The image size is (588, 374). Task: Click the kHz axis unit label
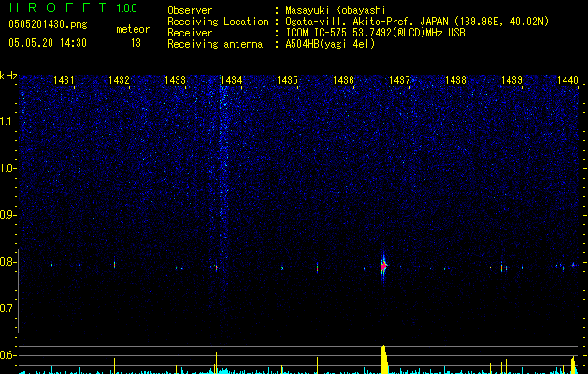[8, 76]
